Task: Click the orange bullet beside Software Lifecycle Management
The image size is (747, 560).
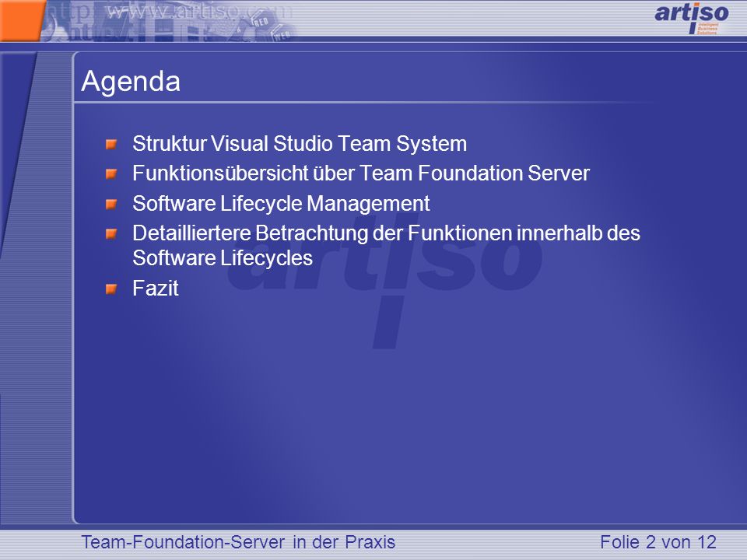Action: pos(111,205)
